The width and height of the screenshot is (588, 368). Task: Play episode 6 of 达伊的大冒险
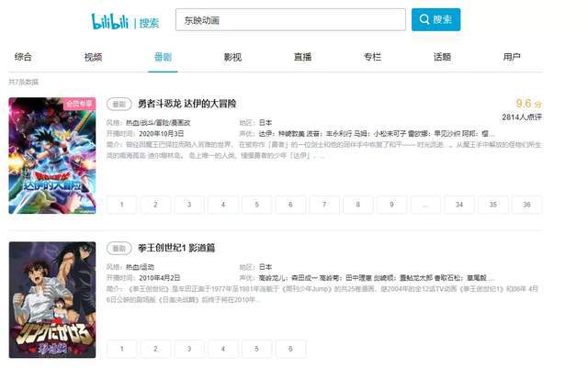(290, 205)
